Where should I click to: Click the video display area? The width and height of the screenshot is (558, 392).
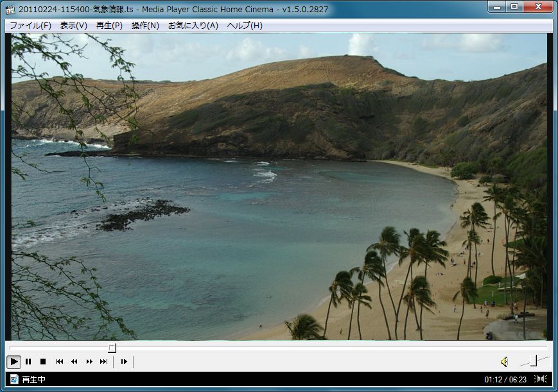click(x=279, y=187)
